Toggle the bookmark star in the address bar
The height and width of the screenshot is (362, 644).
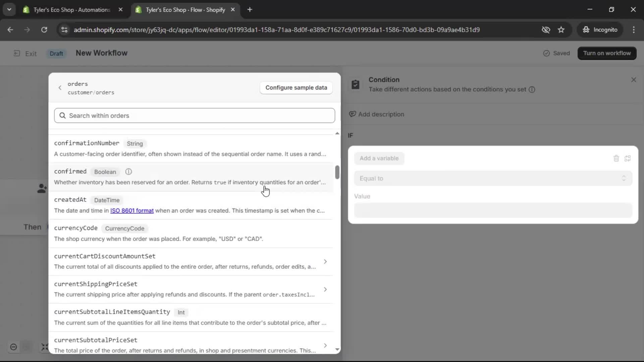(x=561, y=29)
